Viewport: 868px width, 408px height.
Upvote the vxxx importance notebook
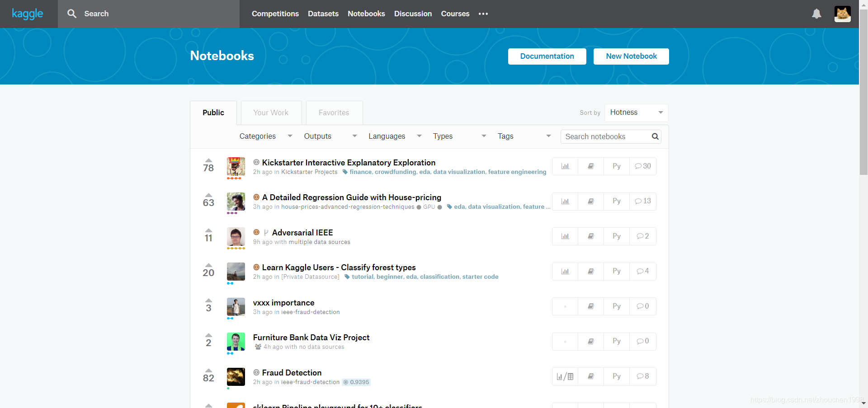208,300
